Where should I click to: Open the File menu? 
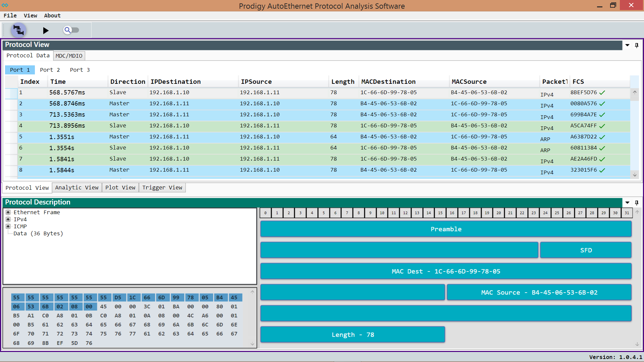coord(10,15)
